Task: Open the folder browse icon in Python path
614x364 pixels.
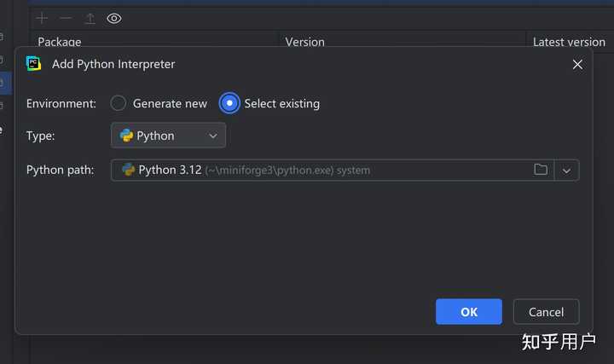Action: 541,170
